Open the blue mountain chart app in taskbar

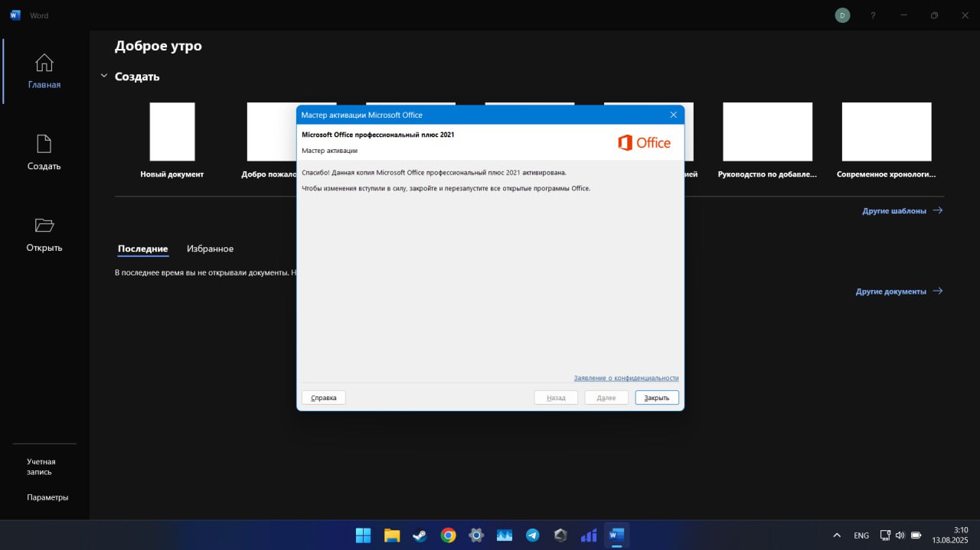pos(504,535)
